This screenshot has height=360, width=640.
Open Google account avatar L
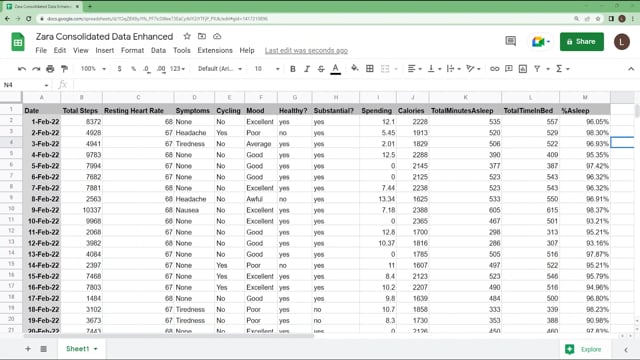tap(622, 42)
